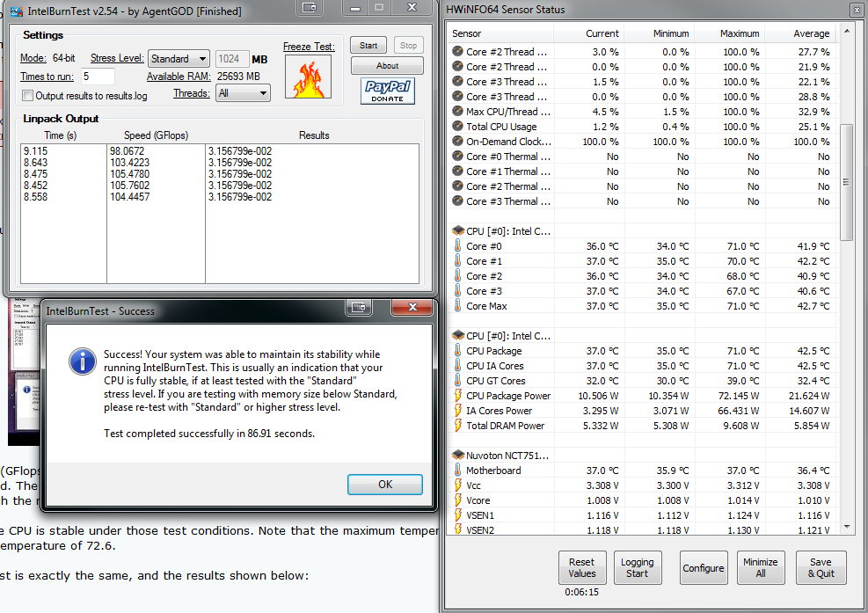Click the blue info icon in the Success dialog
868x613 pixels.
click(x=83, y=362)
